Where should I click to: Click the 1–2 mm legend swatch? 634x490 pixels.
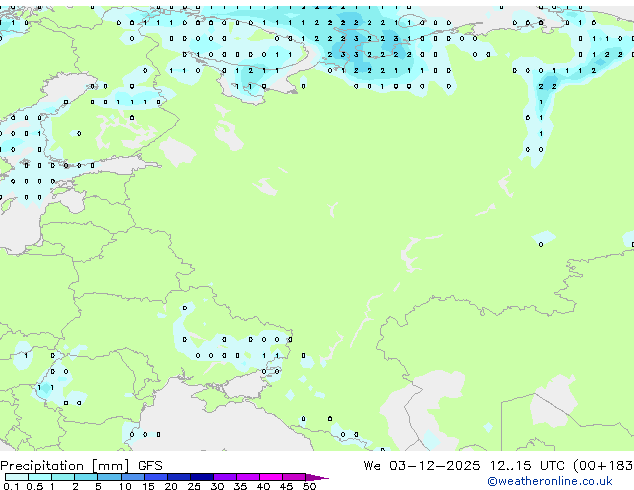pyautogui.click(x=63, y=477)
